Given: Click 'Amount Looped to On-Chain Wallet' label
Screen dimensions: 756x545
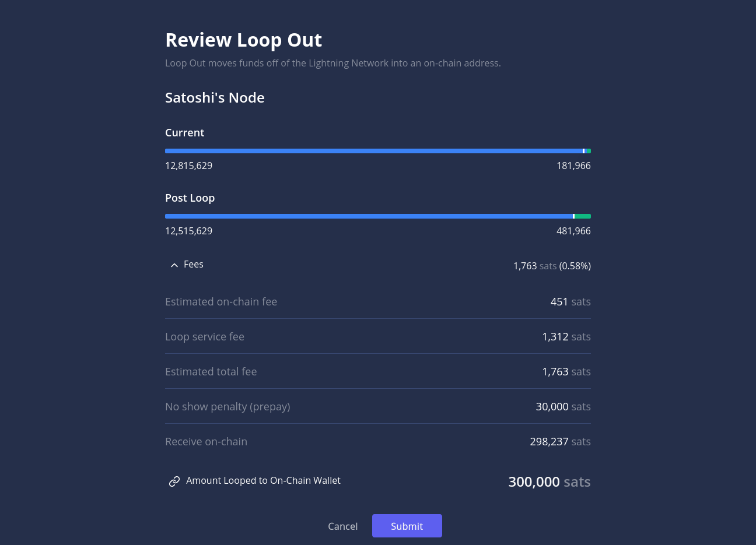Looking at the screenshot, I should (x=263, y=481).
